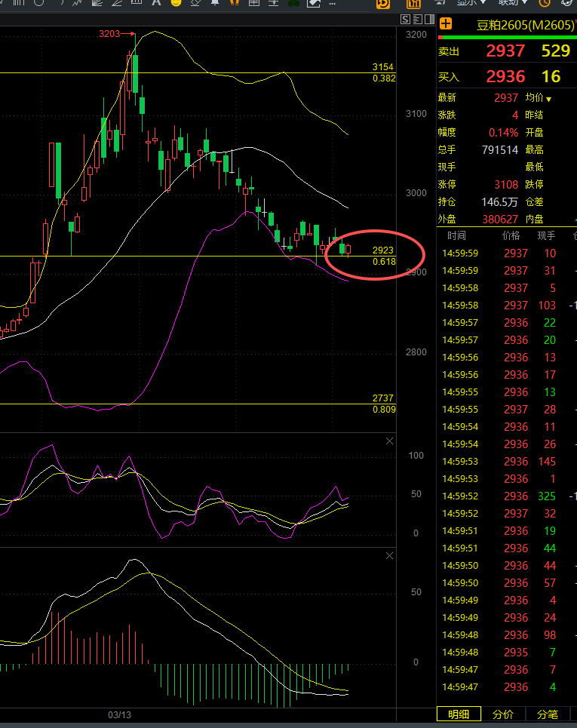The height and width of the screenshot is (728, 577).
Task: Select the 14:59:48 trade with volume 98
Action: coord(507,635)
